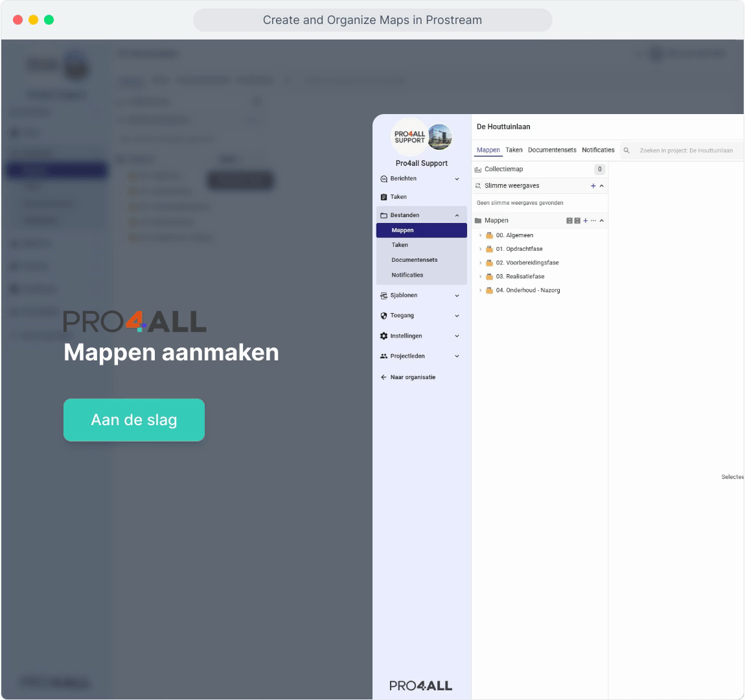Click the Projectleden people icon
This screenshot has height=700, width=745.
pyautogui.click(x=384, y=356)
